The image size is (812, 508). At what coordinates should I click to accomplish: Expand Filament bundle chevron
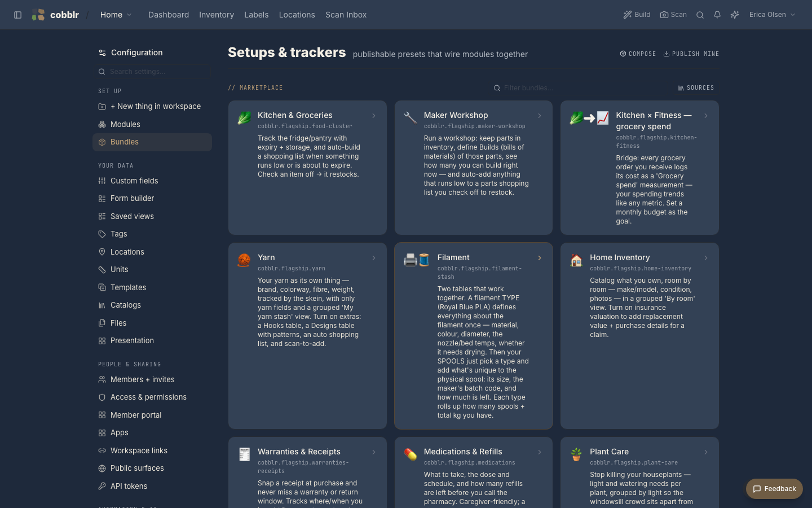[540, 258]
